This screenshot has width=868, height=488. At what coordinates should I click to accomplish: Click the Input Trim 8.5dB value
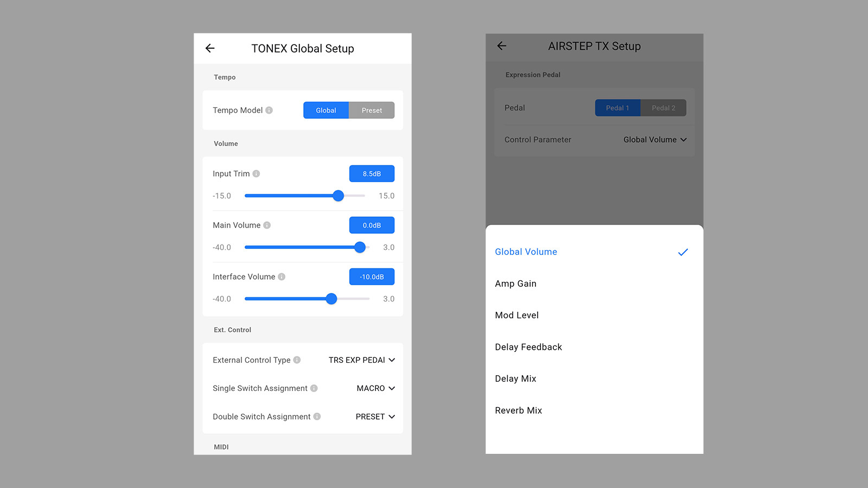coord(372,174)
